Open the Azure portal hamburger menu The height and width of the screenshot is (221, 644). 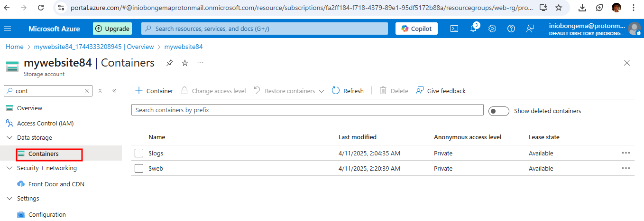tap(8, 29)
